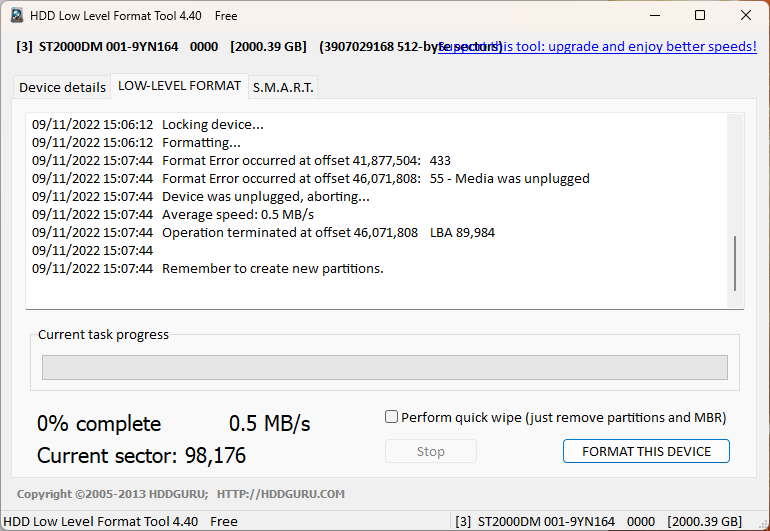This screenshot has height=531, width=770.
Task: Click the ST2000DM drive info in status bar
Action: click(598, 521)
